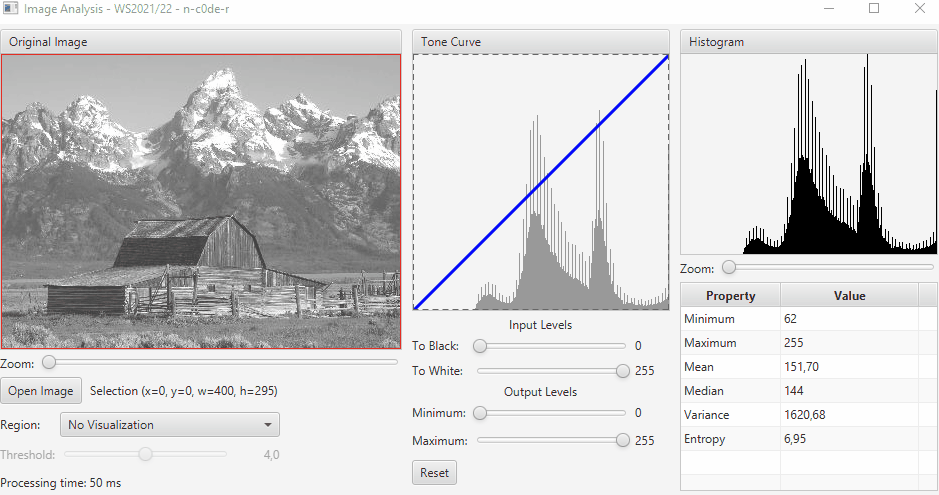Close the Image Analysis window
The width and height of the screenshot is (939, 495).
click(920, 8)
